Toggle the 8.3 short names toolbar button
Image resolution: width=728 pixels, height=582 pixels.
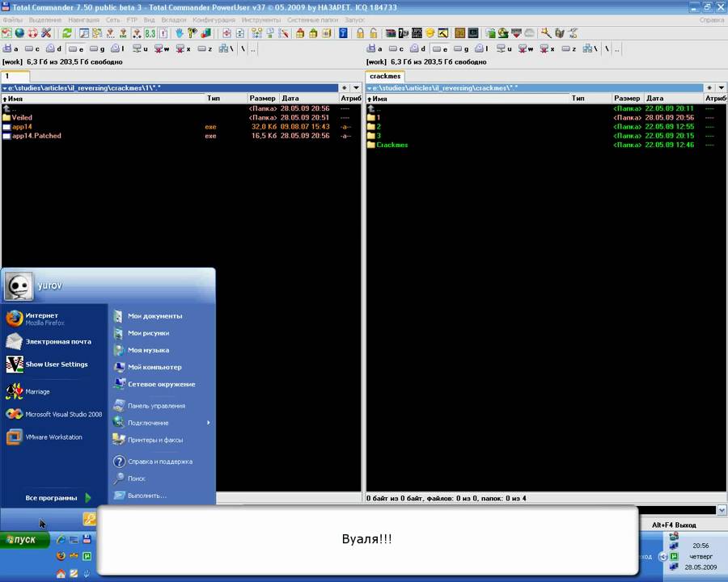tap(150, 33)
